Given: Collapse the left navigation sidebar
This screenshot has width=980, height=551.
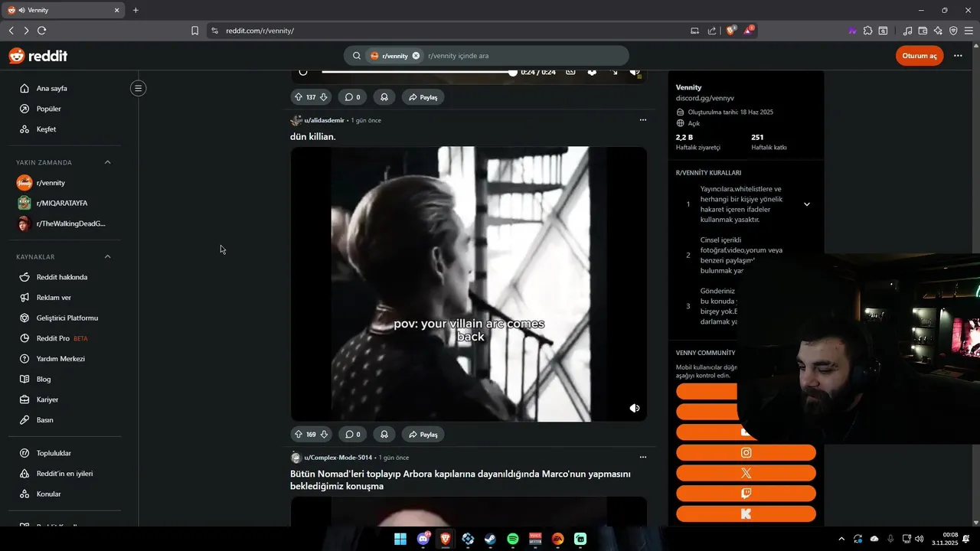Looking at the screenshot, I should 138,88.
